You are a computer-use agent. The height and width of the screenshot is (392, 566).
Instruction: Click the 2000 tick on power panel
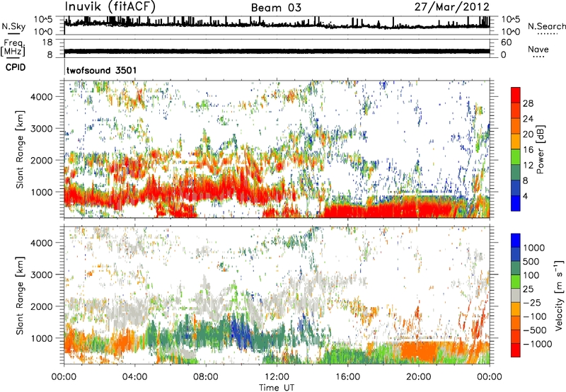[42, 160]
